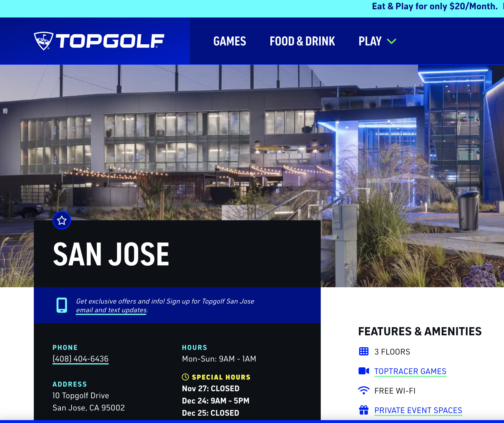
Task: Select the SAN JOSE venue heading
Action: [111, 254]
